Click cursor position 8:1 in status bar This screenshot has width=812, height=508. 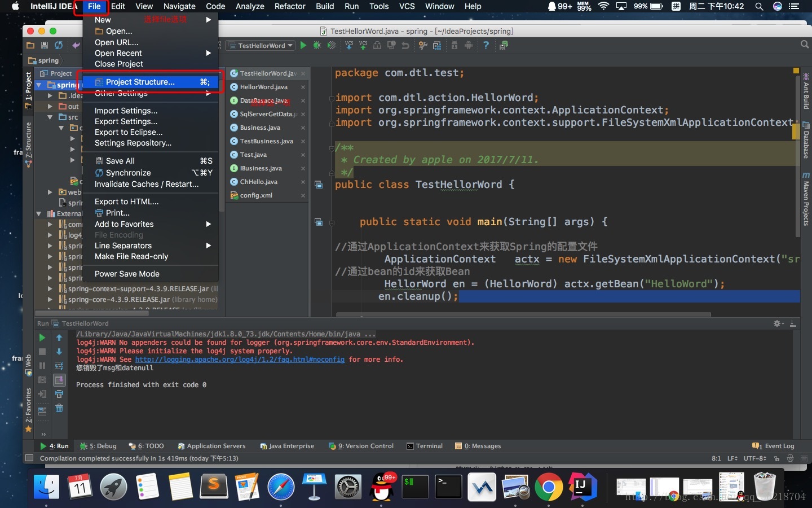(x=716, y=458)
